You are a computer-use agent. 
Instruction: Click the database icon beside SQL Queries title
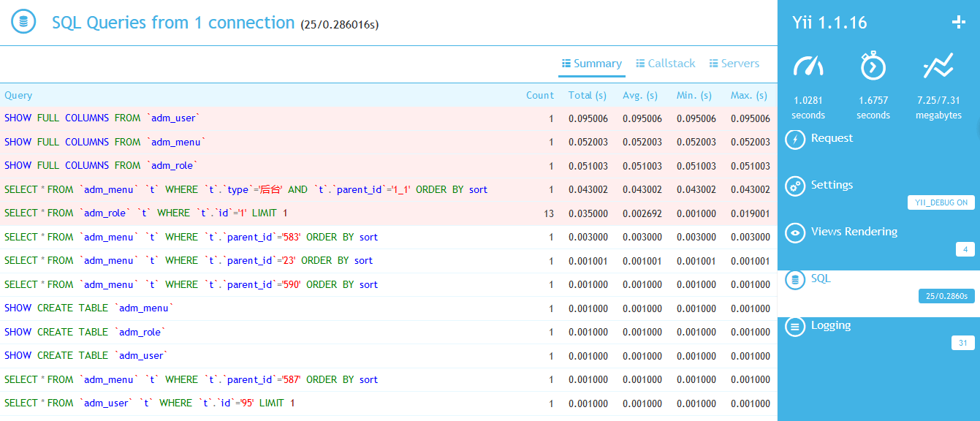pyautogui.click(x=24, y=22)
